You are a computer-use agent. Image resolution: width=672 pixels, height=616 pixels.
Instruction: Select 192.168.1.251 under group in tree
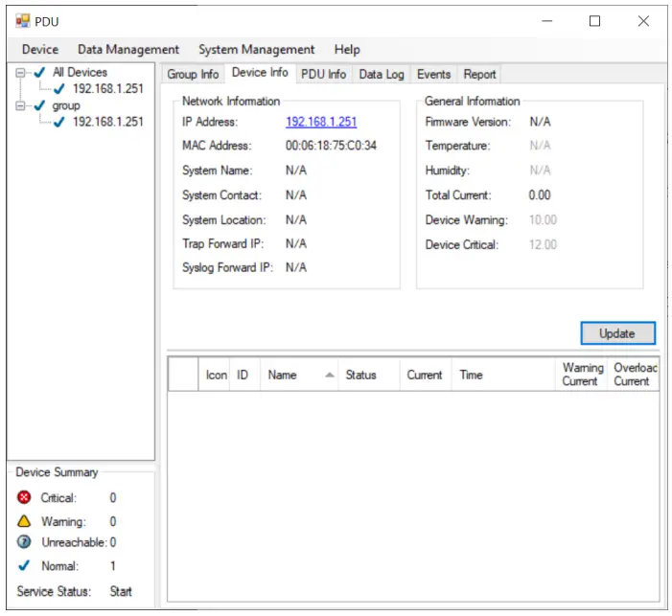click(x=108, y=122)
